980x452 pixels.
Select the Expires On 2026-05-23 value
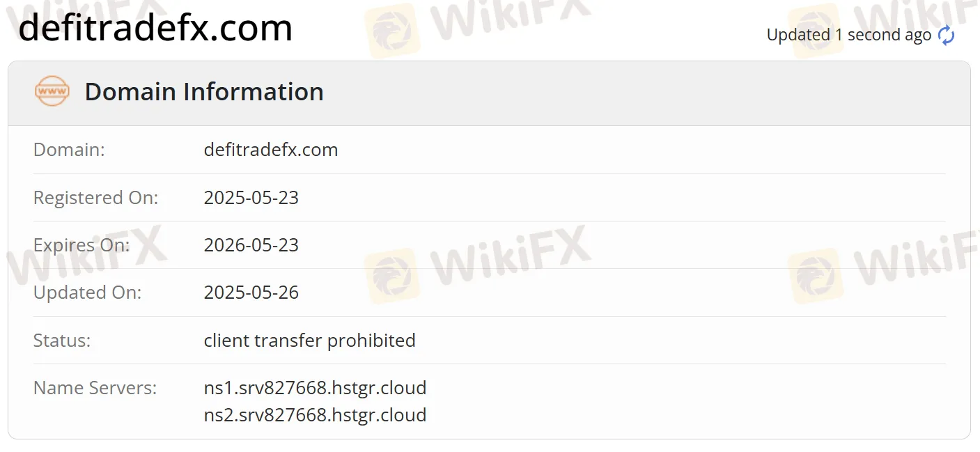[x=251, y=244]
